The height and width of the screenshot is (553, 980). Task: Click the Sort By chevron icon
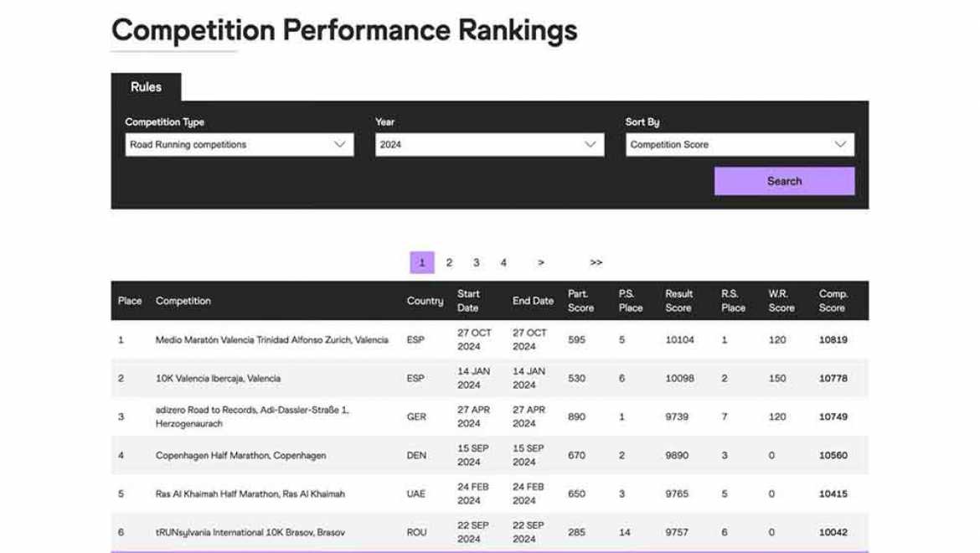pyautogui.click(x=840, y=144)
